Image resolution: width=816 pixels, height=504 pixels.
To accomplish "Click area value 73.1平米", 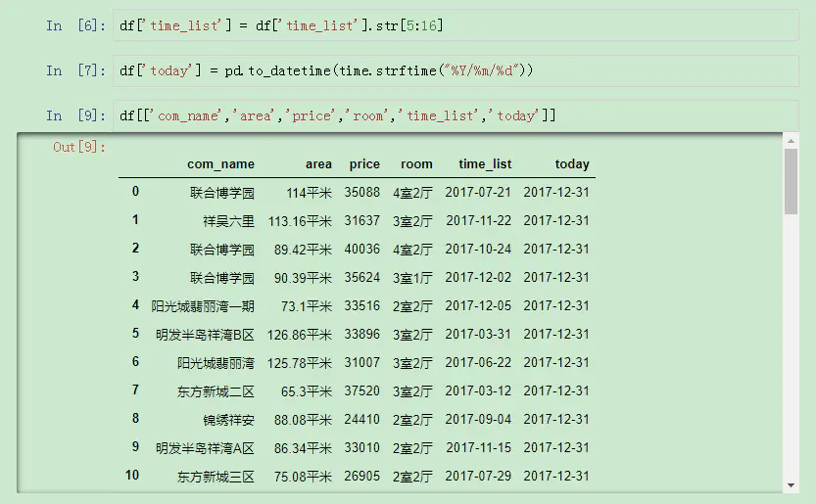I will [306, 306].
